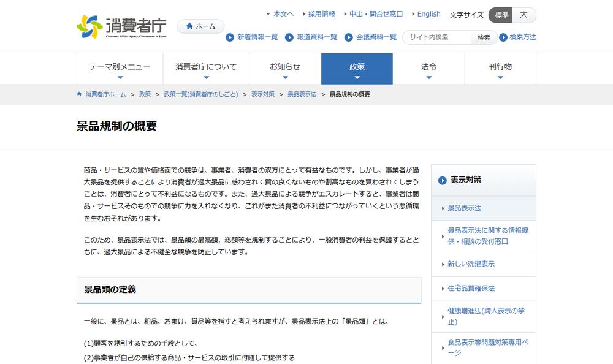Open the ホーム home button

click(200, 26)
